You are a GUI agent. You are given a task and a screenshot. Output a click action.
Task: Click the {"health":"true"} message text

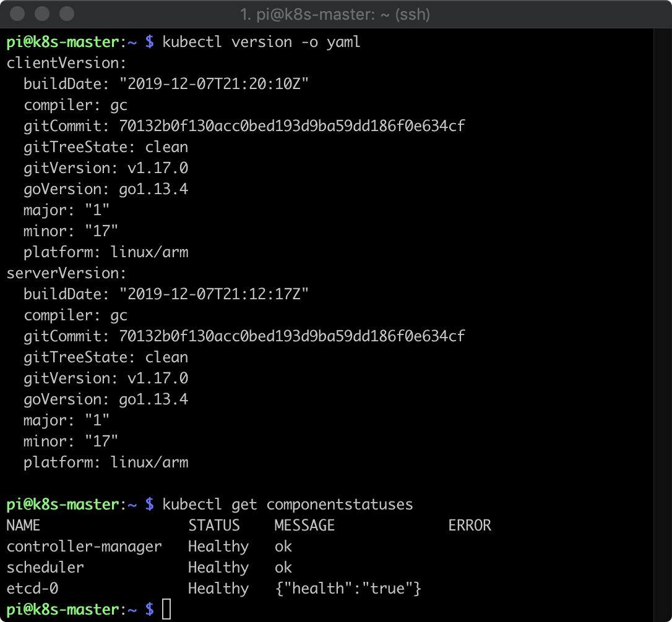click(348, 589)
